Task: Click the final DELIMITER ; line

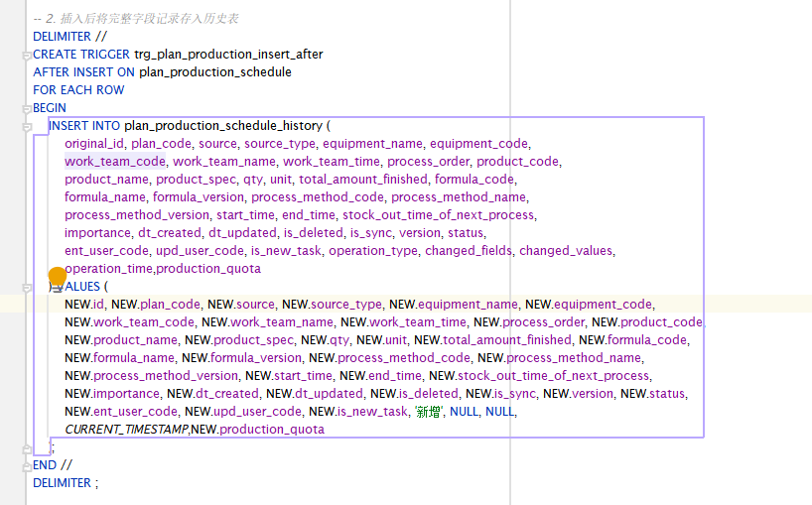Action: pos(66,483)
